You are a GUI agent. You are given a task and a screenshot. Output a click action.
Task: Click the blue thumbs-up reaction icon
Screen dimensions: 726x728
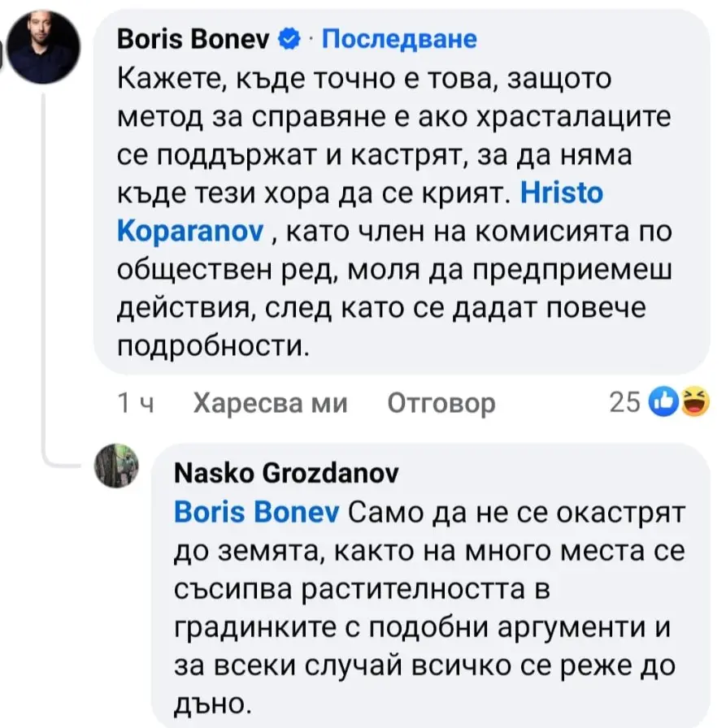[x=666, y=402]
